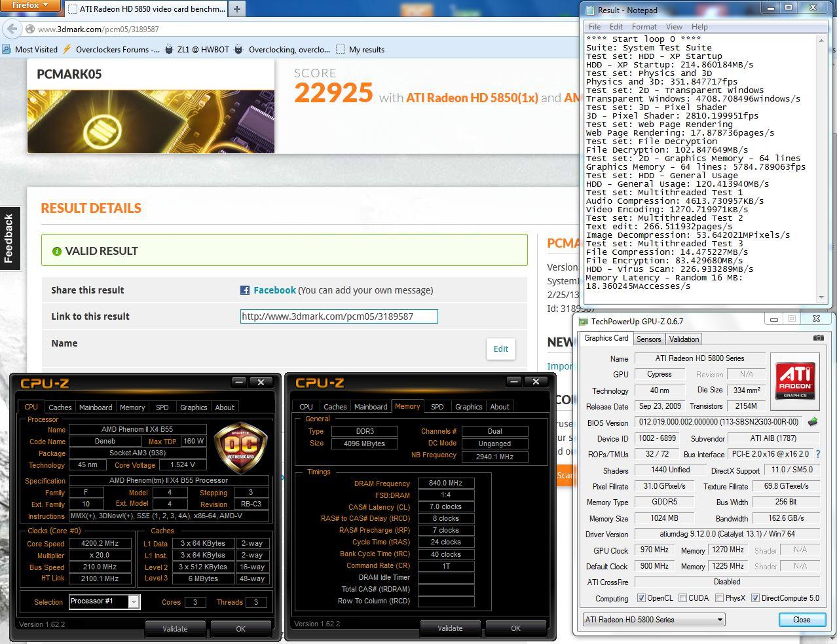Click the Notepad scroll down arrow
Image resolution: width=837 pixels, height=644 pixels.
pos(821,297)
